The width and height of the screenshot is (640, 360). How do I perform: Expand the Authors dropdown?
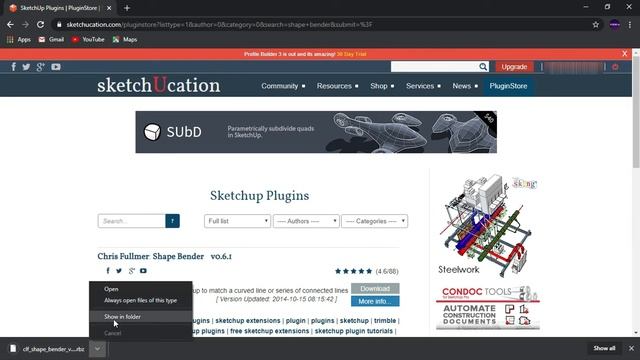306,221
